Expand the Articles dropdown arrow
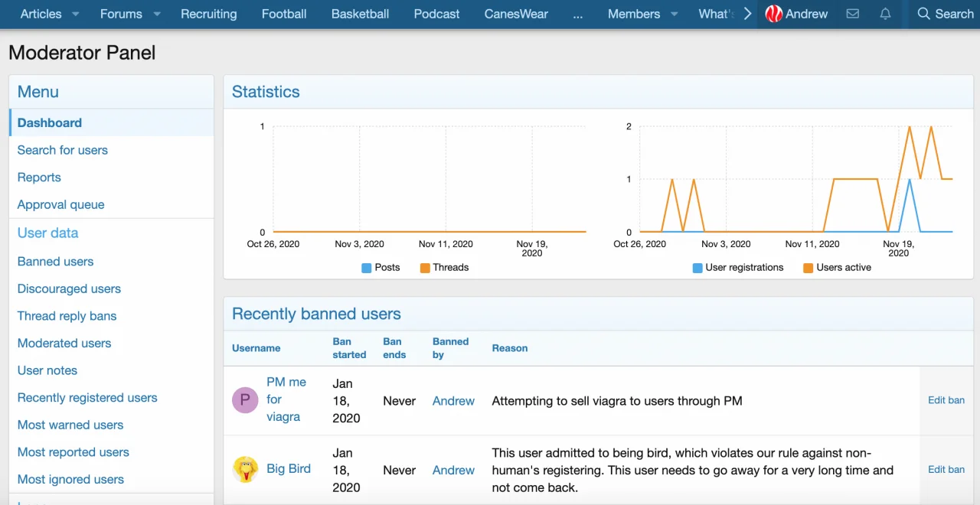 tap(75, 14)
